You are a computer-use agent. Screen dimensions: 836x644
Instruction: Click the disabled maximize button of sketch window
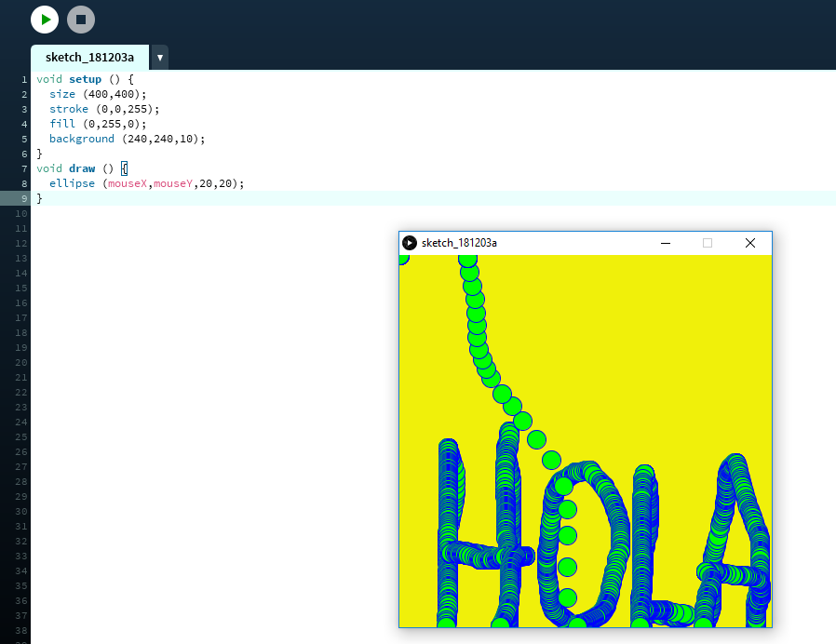point(708,243)
